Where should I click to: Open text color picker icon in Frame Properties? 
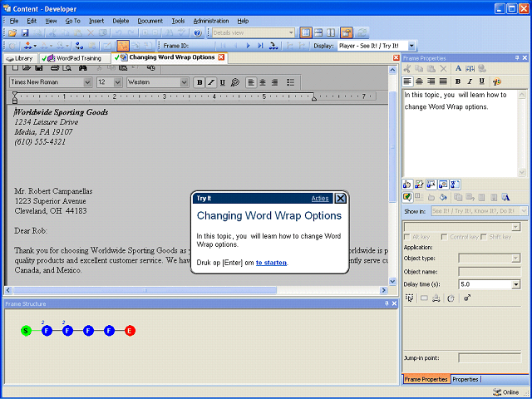[497, 81]
